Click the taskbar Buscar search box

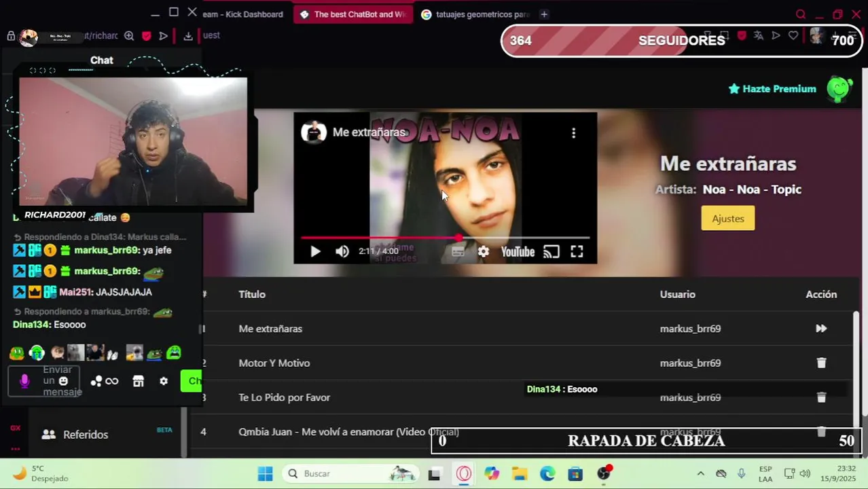(x=350, y=473)
